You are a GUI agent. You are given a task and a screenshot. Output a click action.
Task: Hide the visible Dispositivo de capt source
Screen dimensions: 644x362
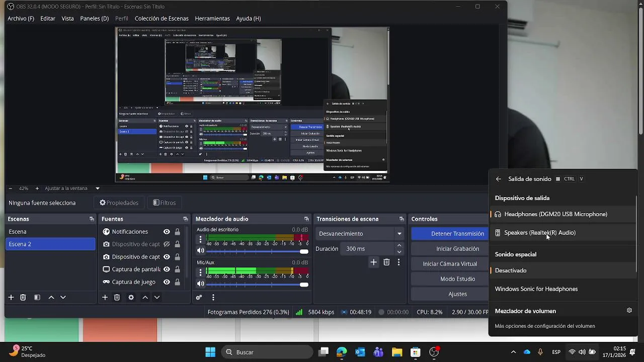(167, 257)
